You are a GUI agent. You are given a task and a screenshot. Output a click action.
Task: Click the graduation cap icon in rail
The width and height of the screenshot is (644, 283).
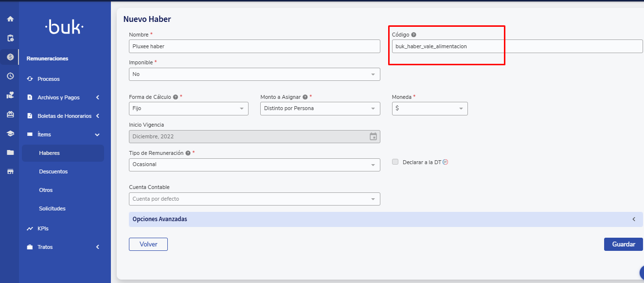pyautogui.click(x=10, y=133)
